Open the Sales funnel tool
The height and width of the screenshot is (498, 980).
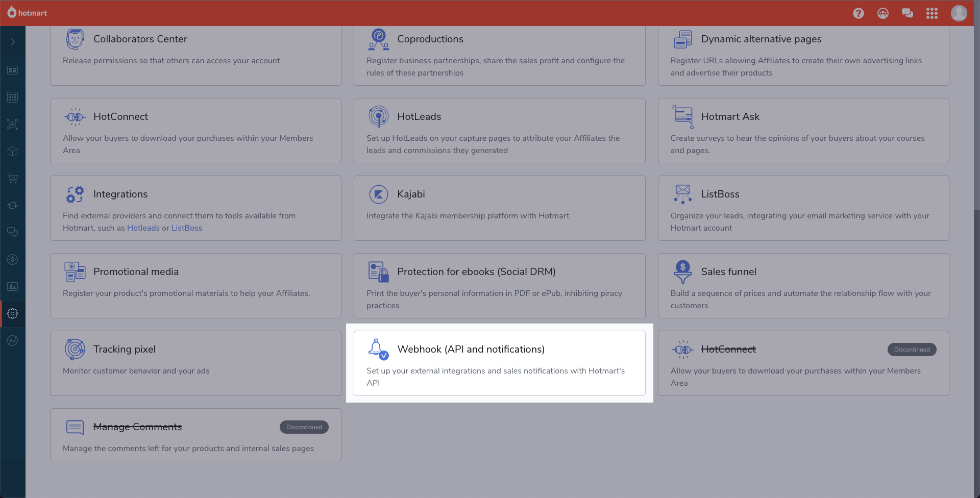click(728, 272)
